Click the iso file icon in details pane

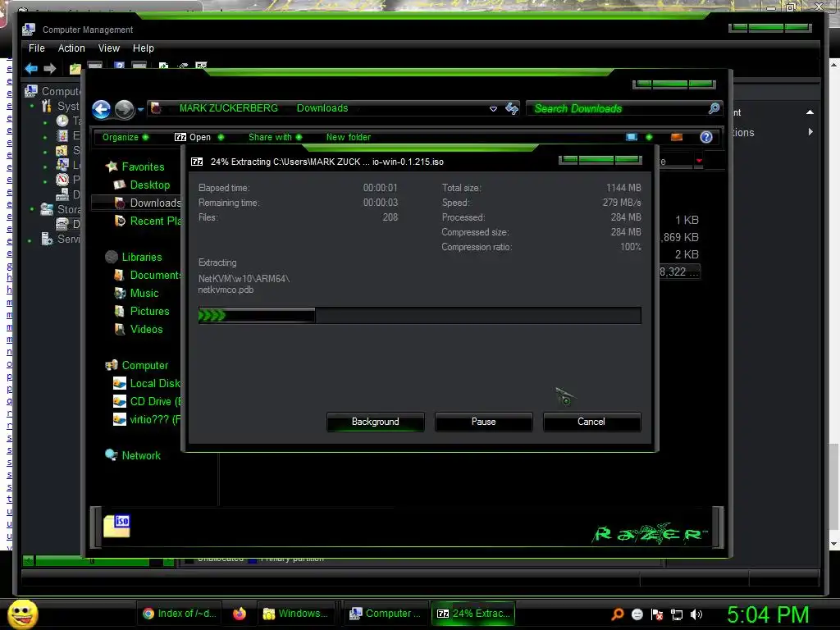pyautogui.click(x=116, y=526)
